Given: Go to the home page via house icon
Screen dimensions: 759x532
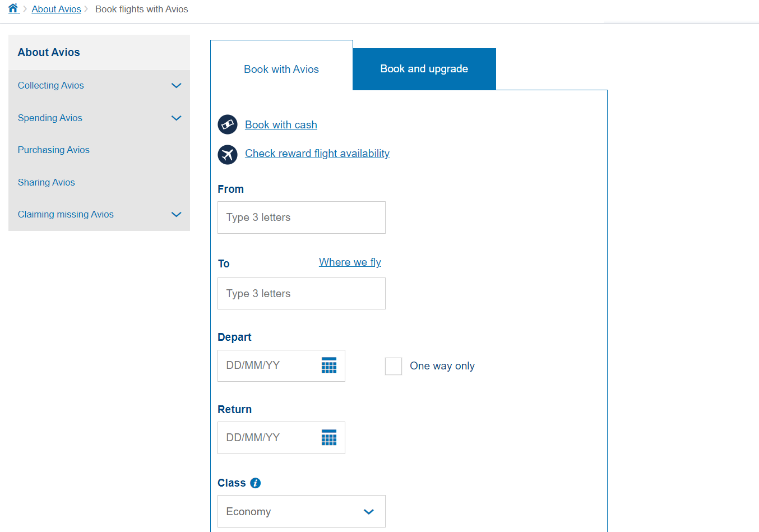Looking at the screenshot, I should point(13,8).
